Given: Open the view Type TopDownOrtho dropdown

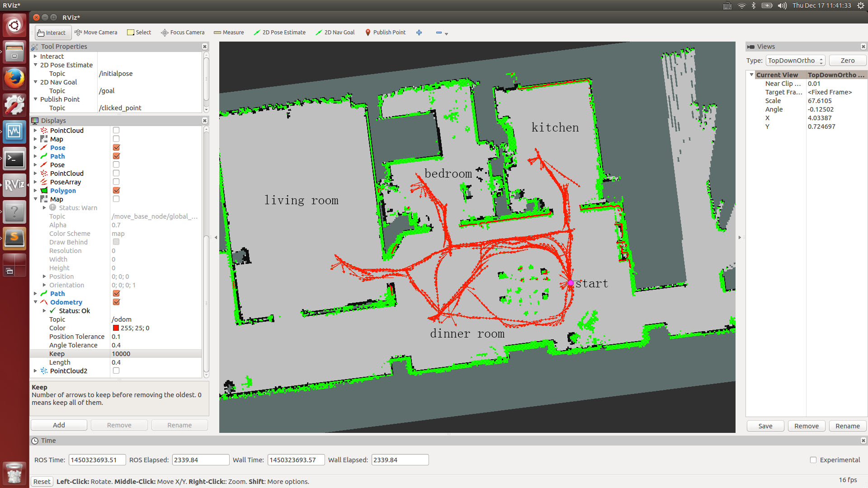Looking at the screenshot, I should click(x=795, y=61).
